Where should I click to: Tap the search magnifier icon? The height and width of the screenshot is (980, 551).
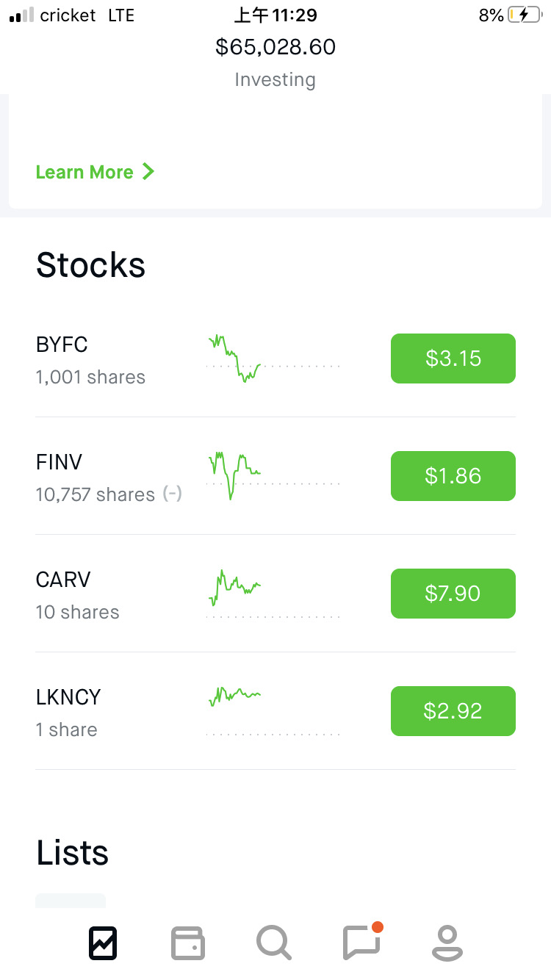click(274, 943)
